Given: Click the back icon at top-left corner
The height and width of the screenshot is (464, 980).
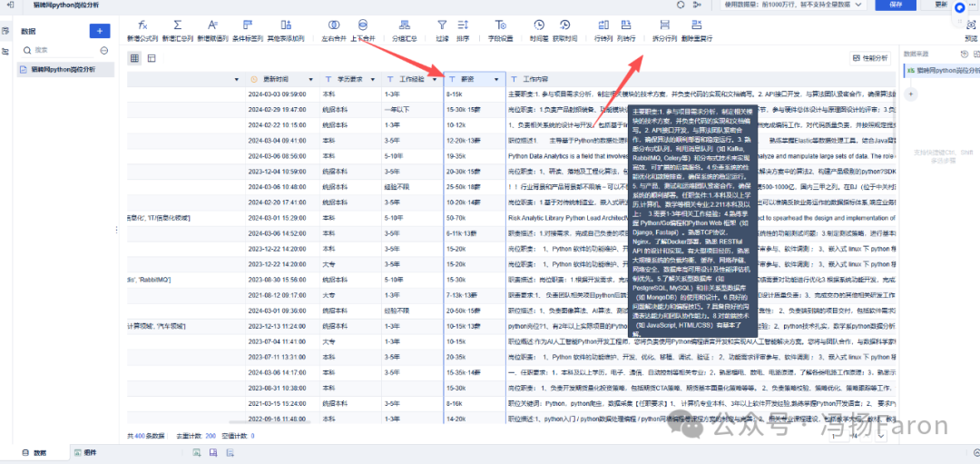Looking at the screenshot, I should point(10,5).
